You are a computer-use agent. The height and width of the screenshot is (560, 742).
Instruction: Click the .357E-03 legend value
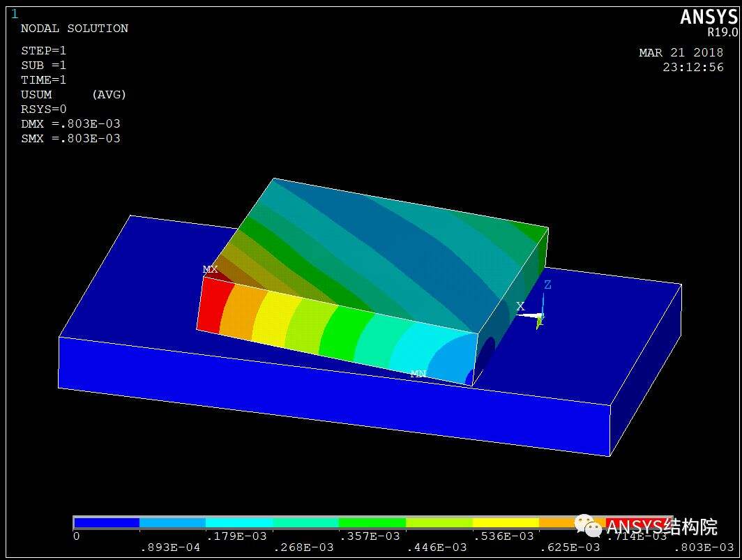pyautogui.click(x=370, y=536)
